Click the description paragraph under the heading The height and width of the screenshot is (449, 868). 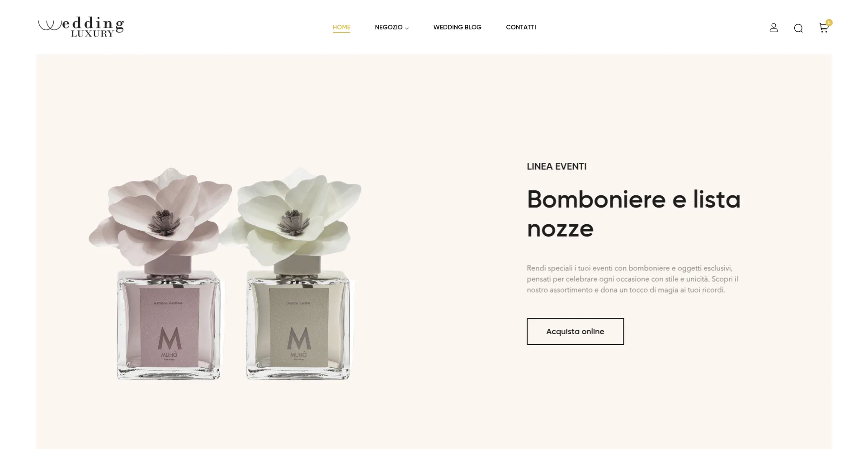click(x=632, y=279)
